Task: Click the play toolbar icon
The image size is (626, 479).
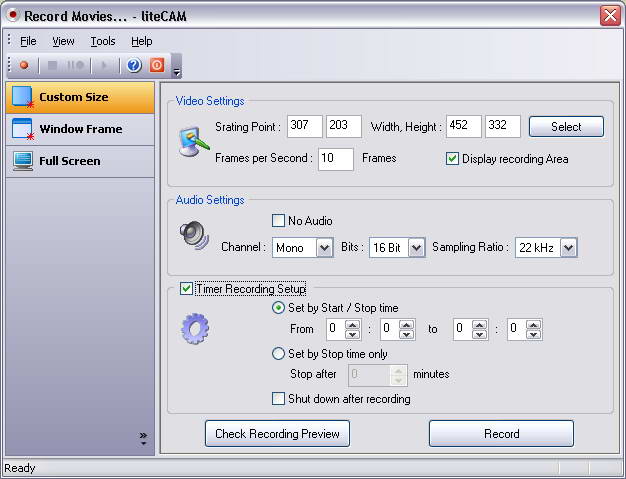Action: tap(104, 65)
